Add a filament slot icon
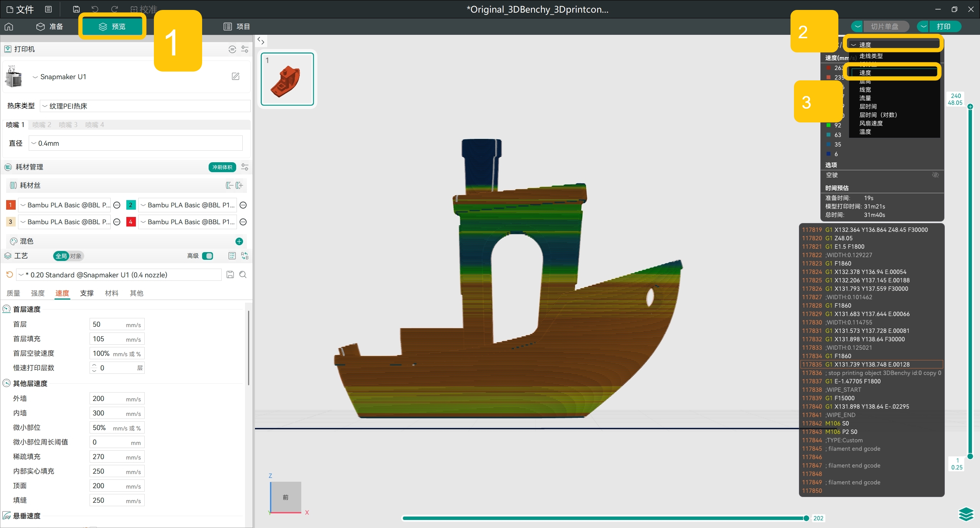This screenshot has width=980, height=528. point(239,186)
